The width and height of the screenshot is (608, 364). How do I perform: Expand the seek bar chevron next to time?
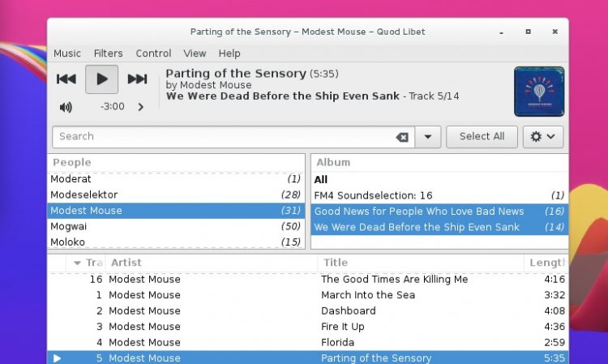pyautogui.click(x=141, y=107)
